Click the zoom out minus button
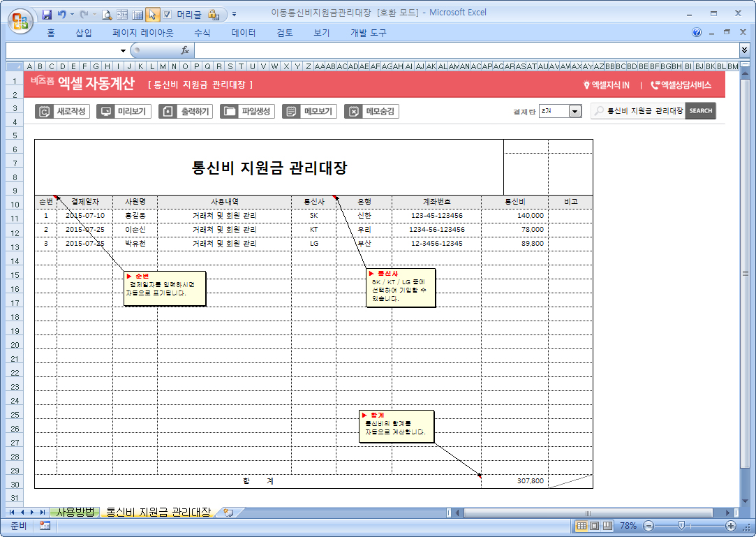This screenshot has height=537, width=756. (649, 525)
